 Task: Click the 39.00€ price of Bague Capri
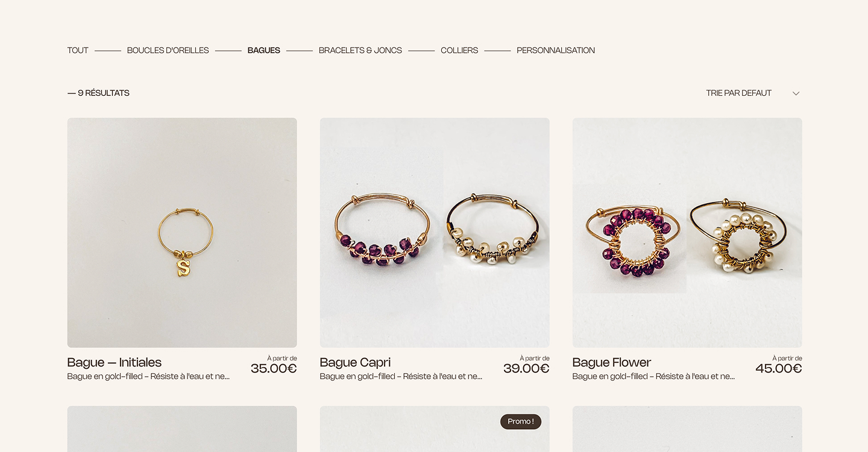tap(526, 369)
